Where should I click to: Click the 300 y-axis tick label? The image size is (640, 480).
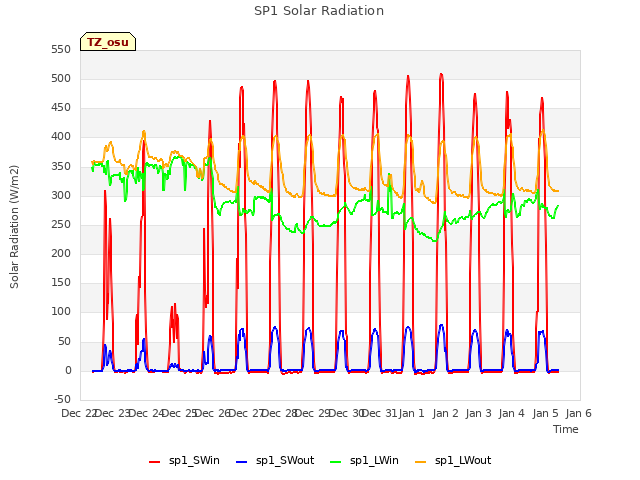coord(61,196)
